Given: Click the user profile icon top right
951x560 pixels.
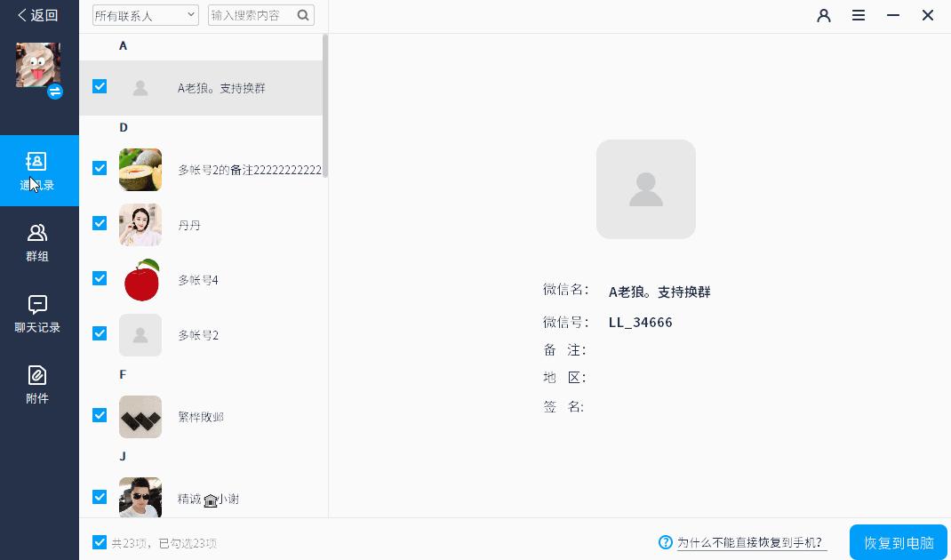Looking at the screenshot, I should click(x=823, y=15).
